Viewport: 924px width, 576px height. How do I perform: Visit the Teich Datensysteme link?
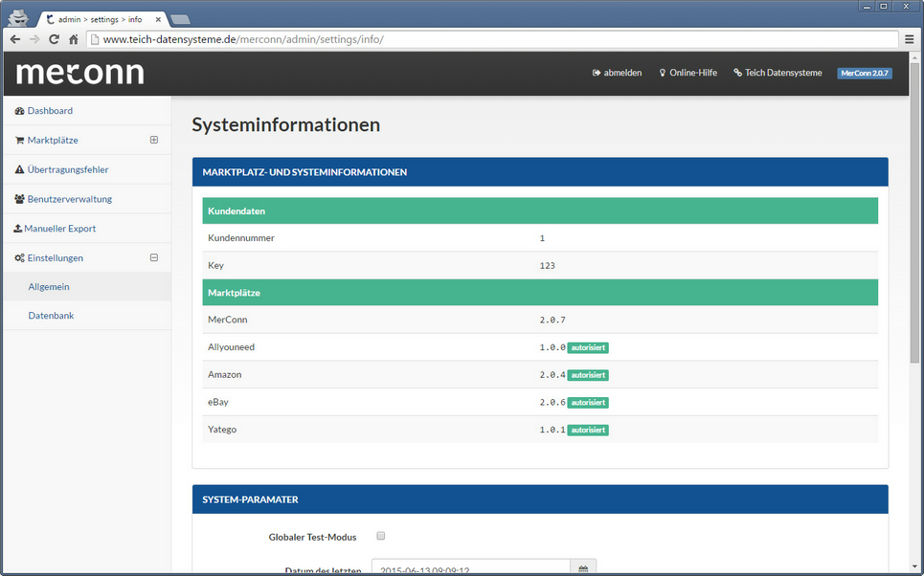[778, 73]
